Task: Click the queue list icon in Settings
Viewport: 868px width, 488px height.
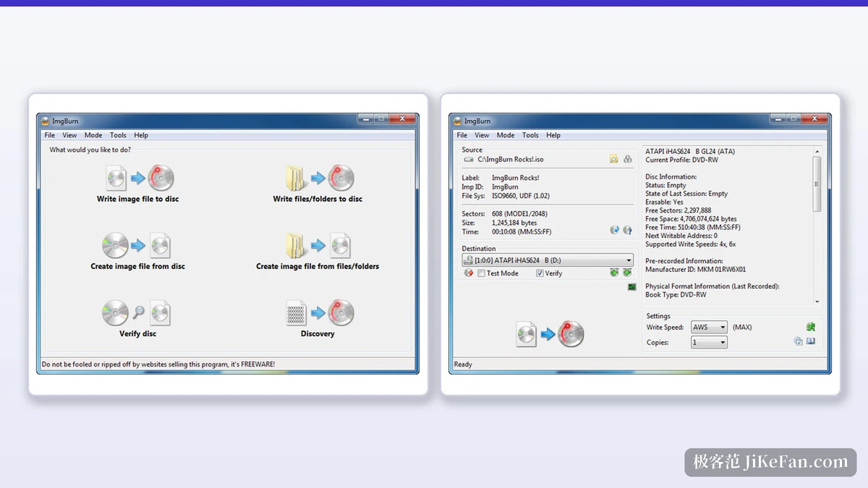Action: coord(798,341)
